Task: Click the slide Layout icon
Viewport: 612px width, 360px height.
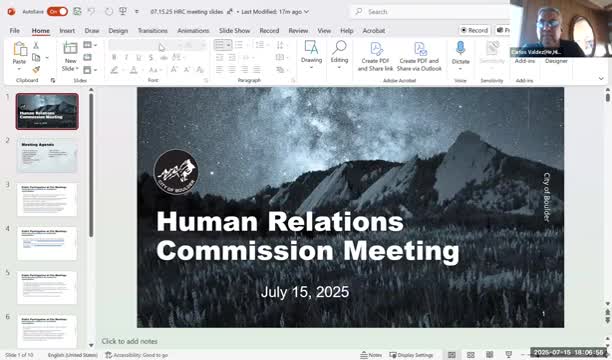Action: (87, 45)
